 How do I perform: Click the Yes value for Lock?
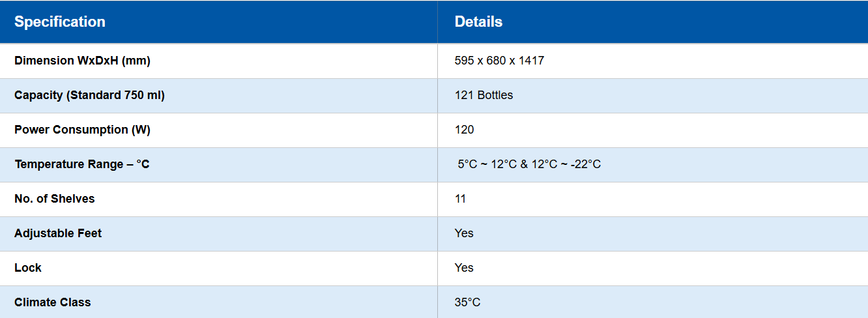[464, 268]
